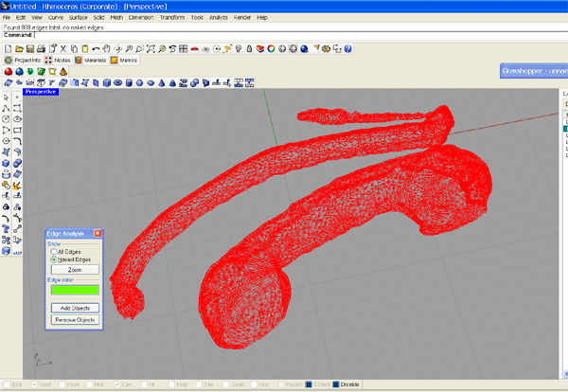
Task: Toggle the Disable osnap option
Action: point(336,384)
